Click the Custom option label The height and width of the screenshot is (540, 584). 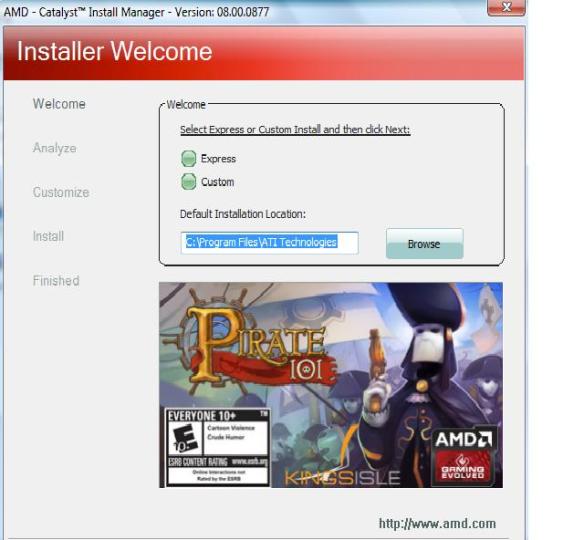pyautogui.click(x=218, y=182)
